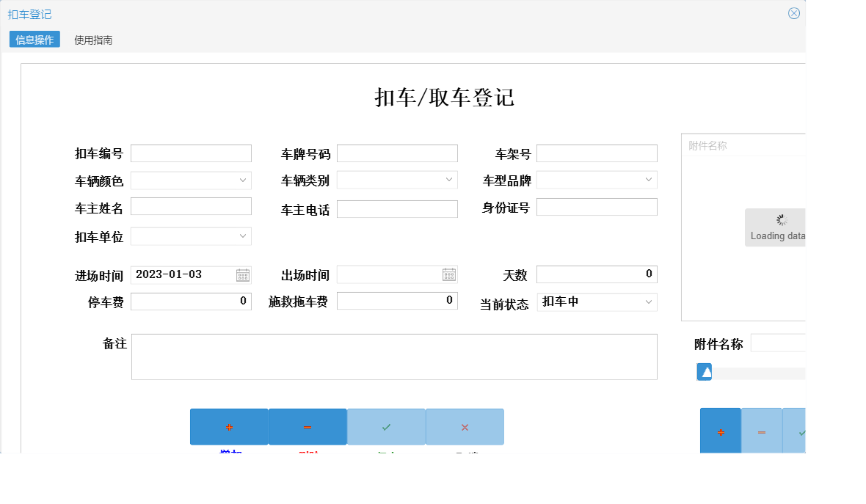Viewport: 866px width, 504px height.
Task: Click the attachment panel remove (−) icon
Action: (x=760, y=431)
